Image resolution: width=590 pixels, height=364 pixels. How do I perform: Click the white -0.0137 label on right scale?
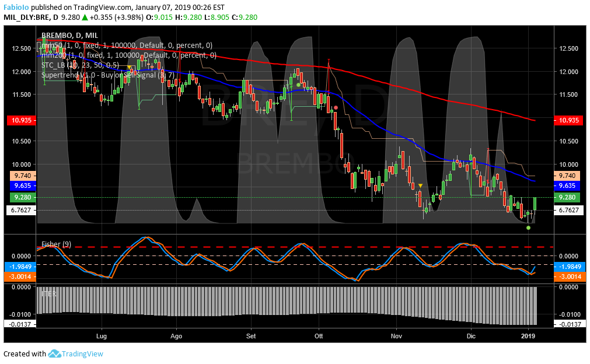[x=570, y=324]
